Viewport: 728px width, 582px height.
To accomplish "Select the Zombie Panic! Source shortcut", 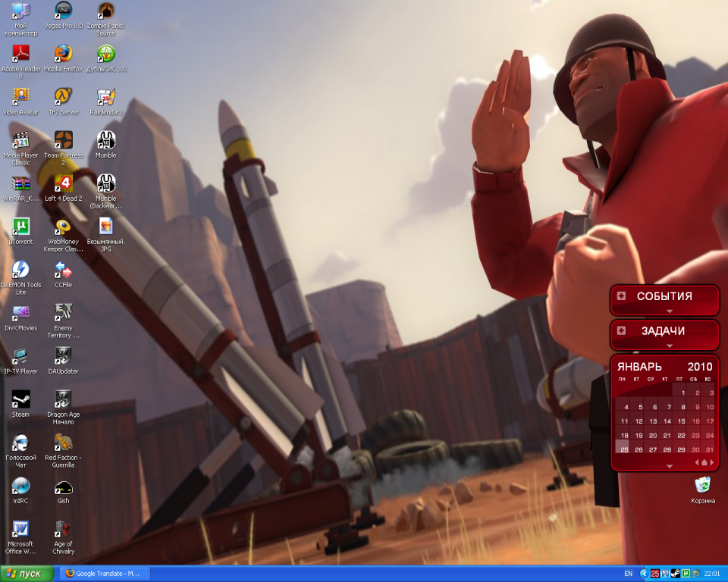I will [x=106, y=18].
